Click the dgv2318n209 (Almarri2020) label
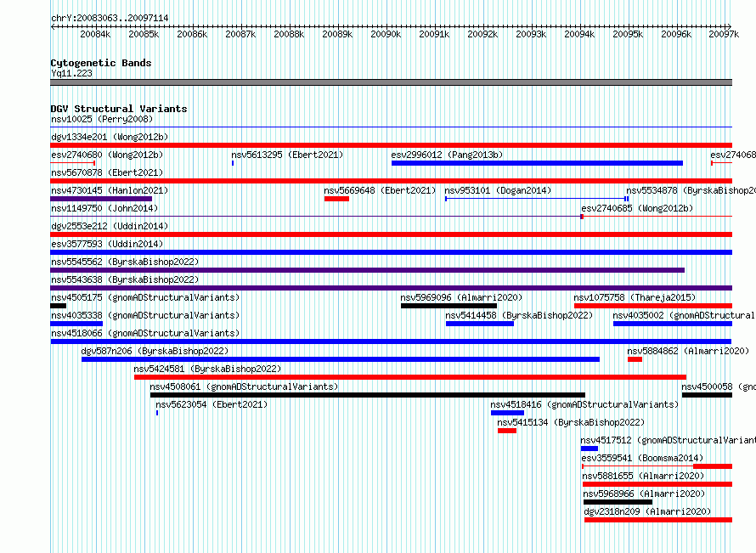Viewport: 756px width, 553px height. 647,511
